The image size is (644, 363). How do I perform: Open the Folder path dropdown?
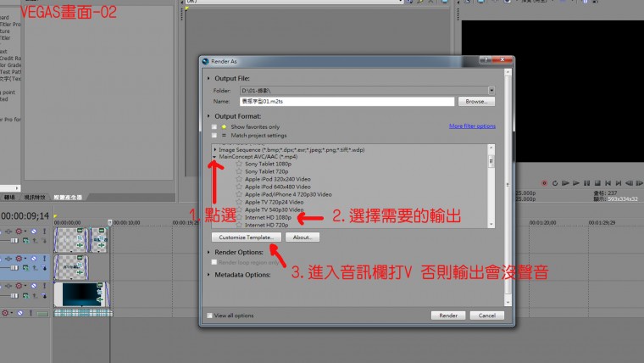(491, 90)
